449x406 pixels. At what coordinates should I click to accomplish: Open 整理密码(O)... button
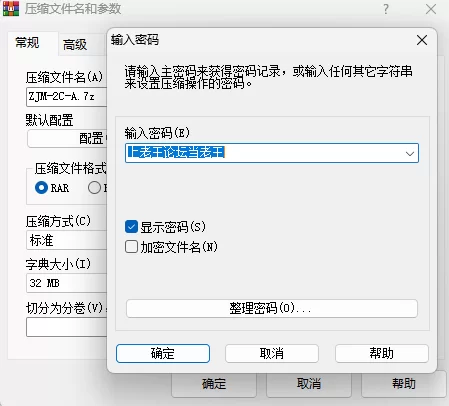(272, 308)
